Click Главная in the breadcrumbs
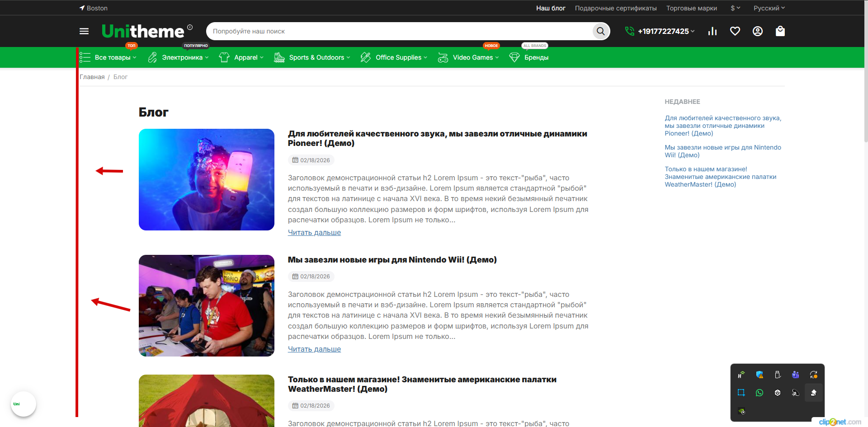868x427 pixels. click(x=92, y=77)
